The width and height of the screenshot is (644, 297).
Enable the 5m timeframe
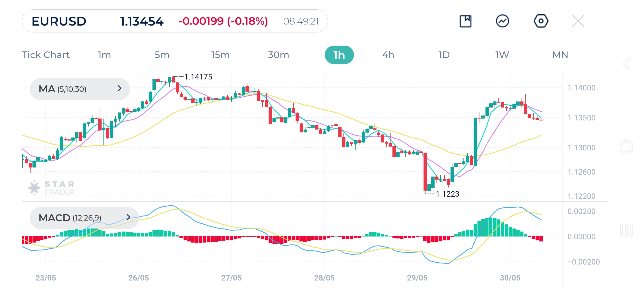tap(162, 55)
